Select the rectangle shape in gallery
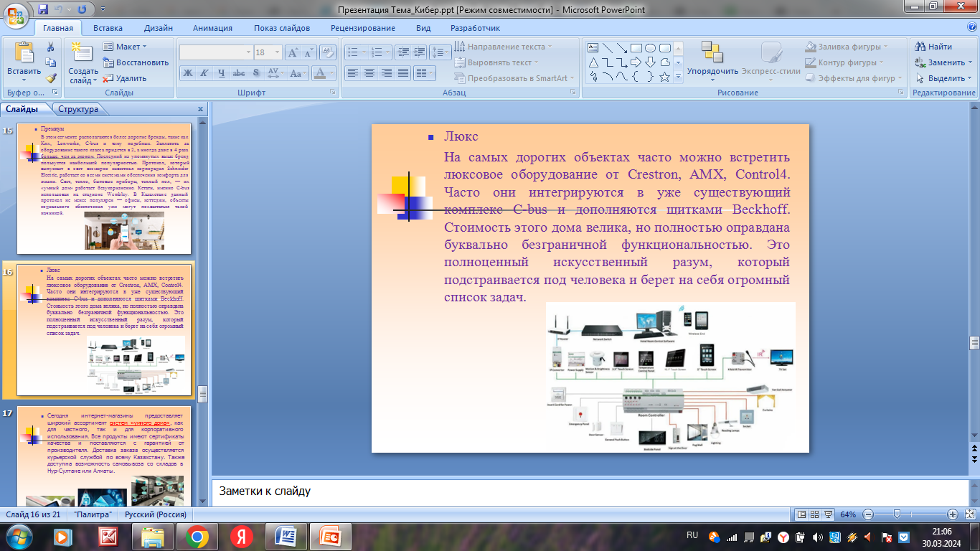This screenshot has width=980, height=551. [x=636, y=48]
